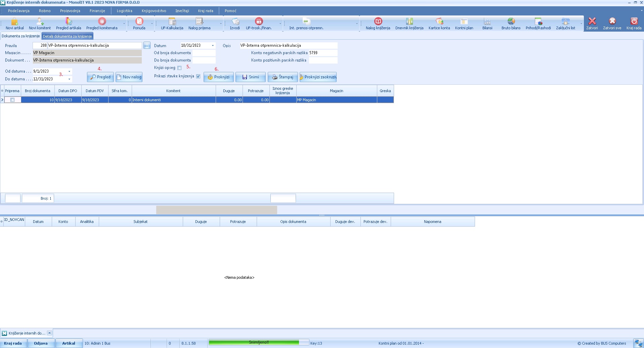Switch to Detalji dokumenta za knjizenje tab

click(67, 36)
